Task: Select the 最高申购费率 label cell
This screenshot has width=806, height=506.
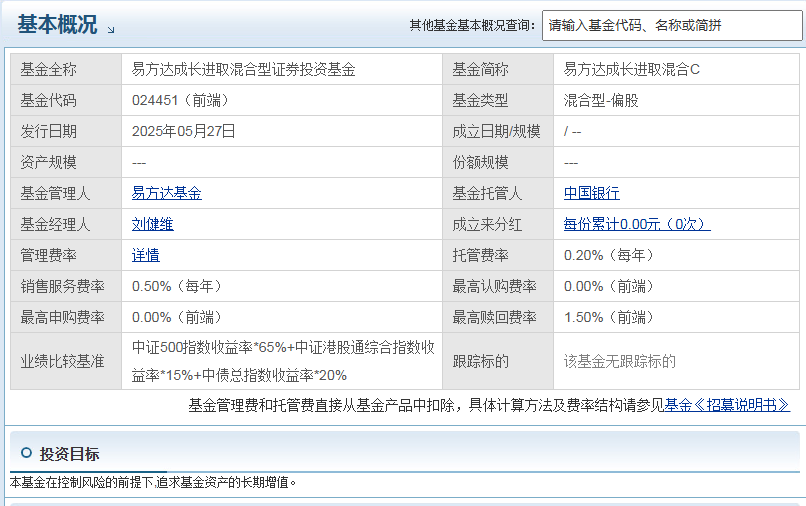Action: (66, 317)
